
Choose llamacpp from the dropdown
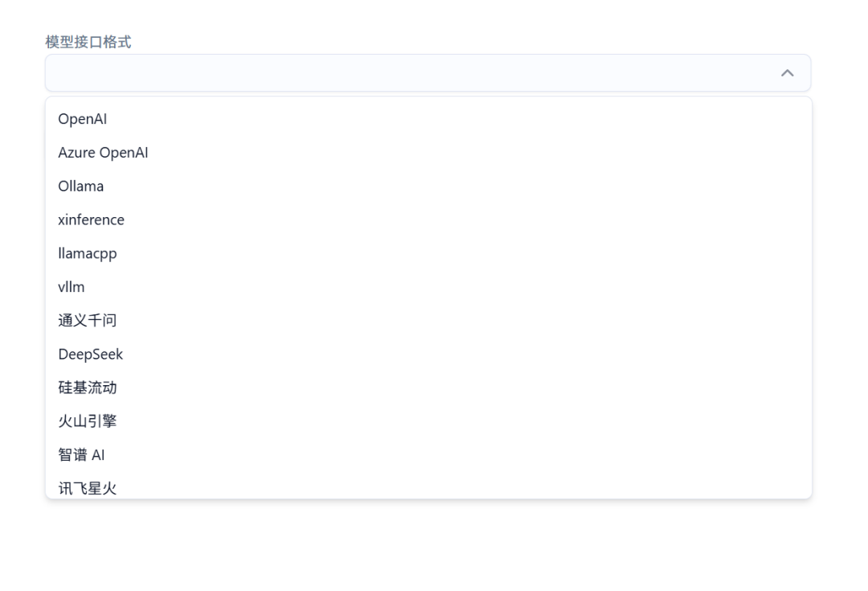pyautogui.click(x=88, y=253)
